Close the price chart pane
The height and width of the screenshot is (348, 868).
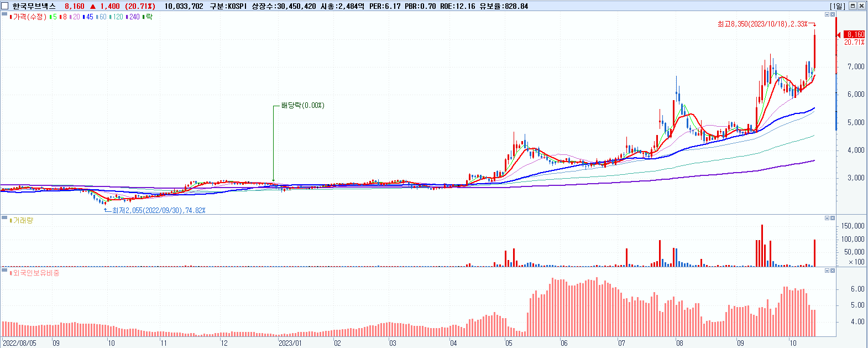coord(833,15)
